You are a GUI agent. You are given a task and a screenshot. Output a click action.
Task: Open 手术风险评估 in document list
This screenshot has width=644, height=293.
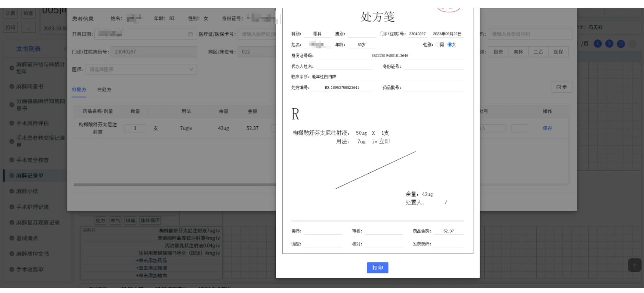pyautogui.click(x=32, y=123)
